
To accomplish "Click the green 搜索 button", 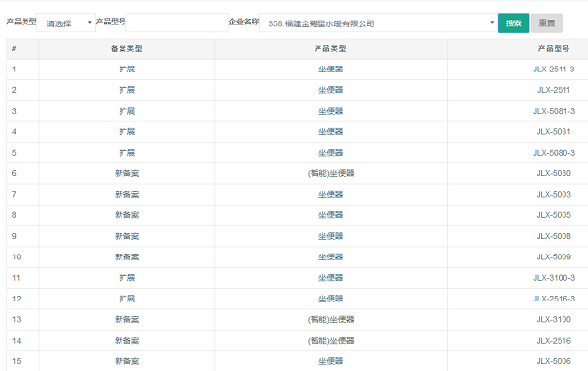I will click(514, 23).
